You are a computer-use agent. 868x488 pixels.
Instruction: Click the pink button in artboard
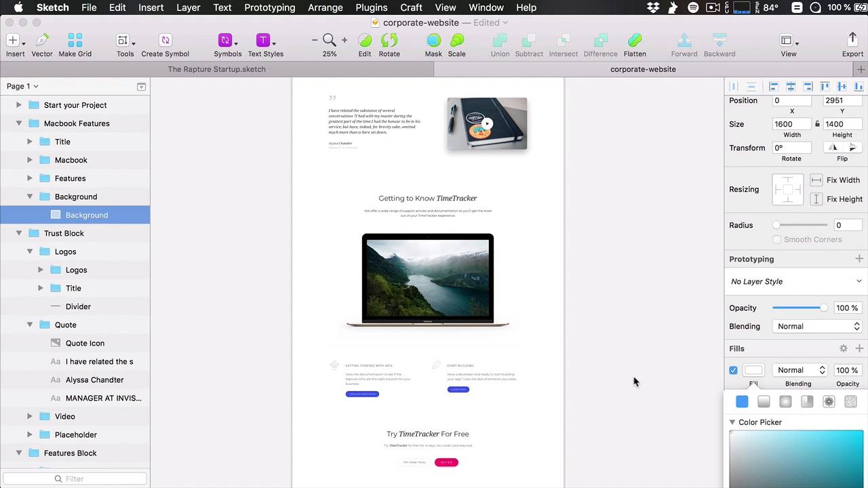click(446, 462)
